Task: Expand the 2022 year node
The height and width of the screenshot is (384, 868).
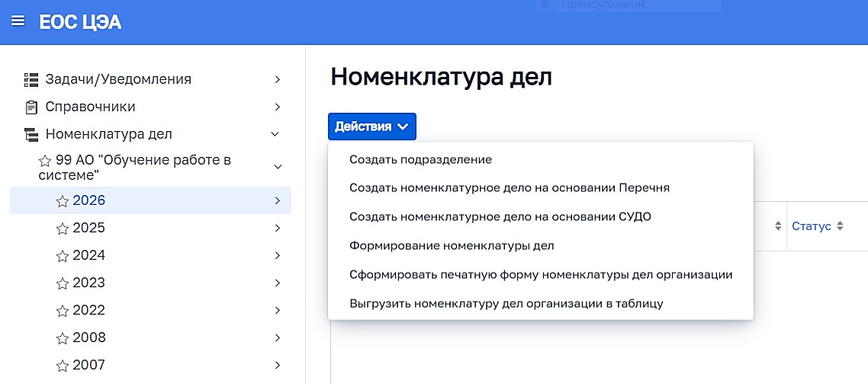Action: coord(278,311)
